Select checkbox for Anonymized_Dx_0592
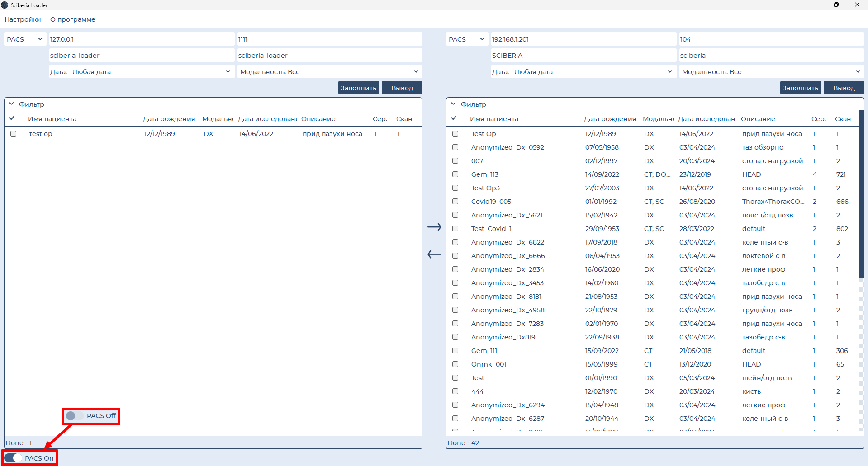Screen dimensions: 868x466 coord(455,147)
